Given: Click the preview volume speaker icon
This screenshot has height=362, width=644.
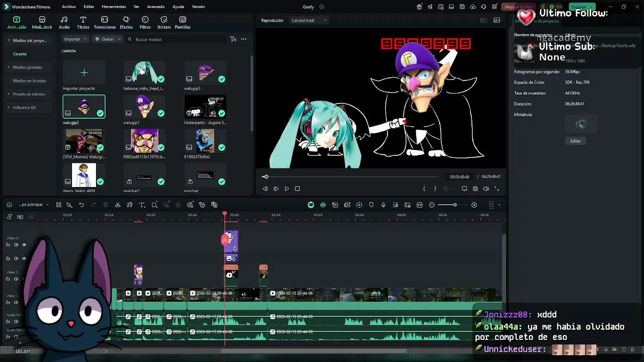Looking at the screenshot, I should [486, 189].
